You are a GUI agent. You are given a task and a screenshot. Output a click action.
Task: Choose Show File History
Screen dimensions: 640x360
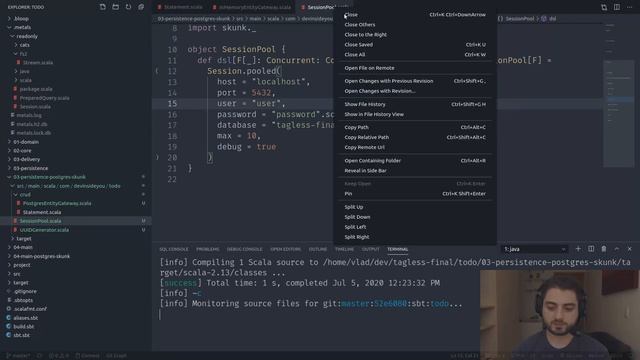click(x=415, y=104)
